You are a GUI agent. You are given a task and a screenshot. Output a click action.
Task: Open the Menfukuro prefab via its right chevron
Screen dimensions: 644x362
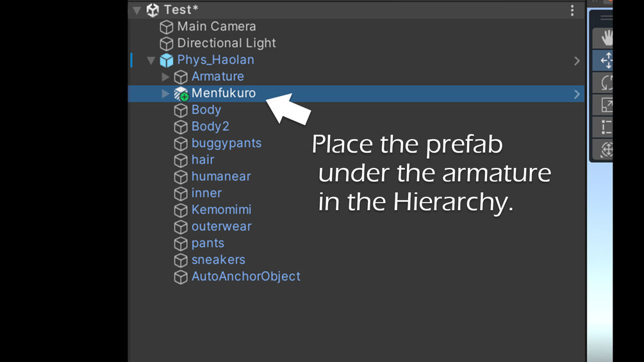click(x=577, y=94)
